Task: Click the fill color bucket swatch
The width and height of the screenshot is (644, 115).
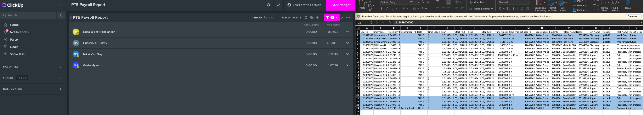Action: tap(414, 9)
